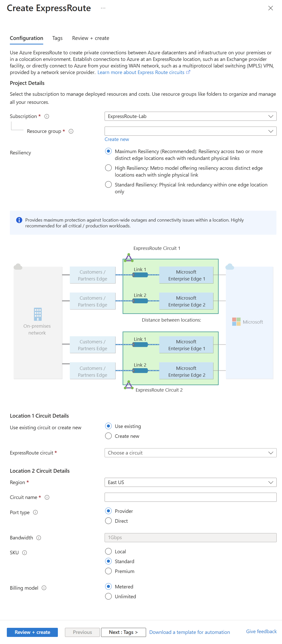Click the Circuit name text field
Image resolution: width=282 pixels, height=644 pixels.
[x=190, y=497]
